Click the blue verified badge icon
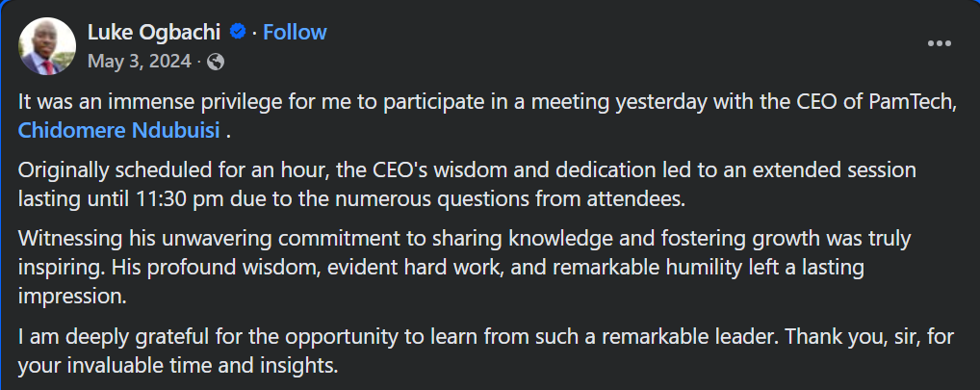The width and height of the screenshot is (980, 390). click(237, 33)
